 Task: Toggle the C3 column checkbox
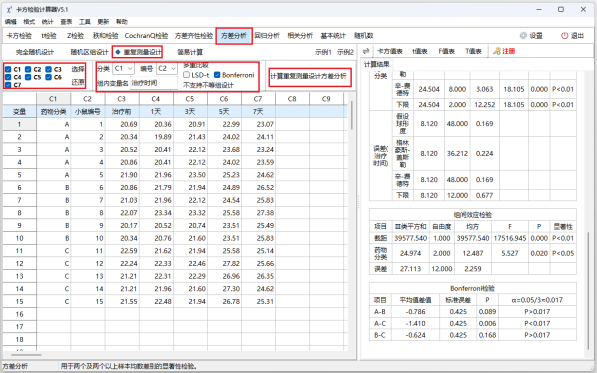point(48,69)
